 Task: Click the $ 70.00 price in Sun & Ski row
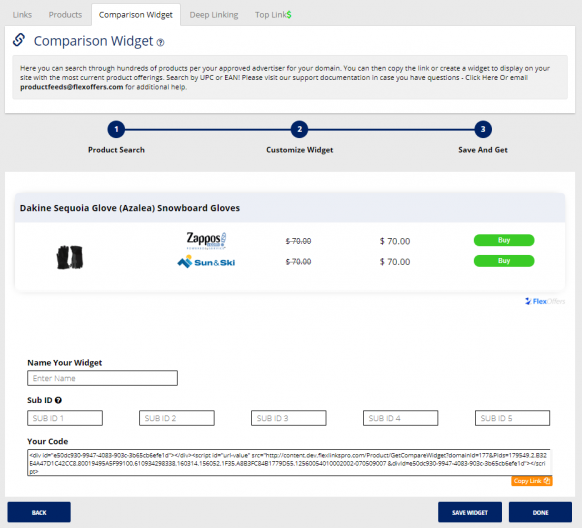pyautogui.click(x=395, y=262)
